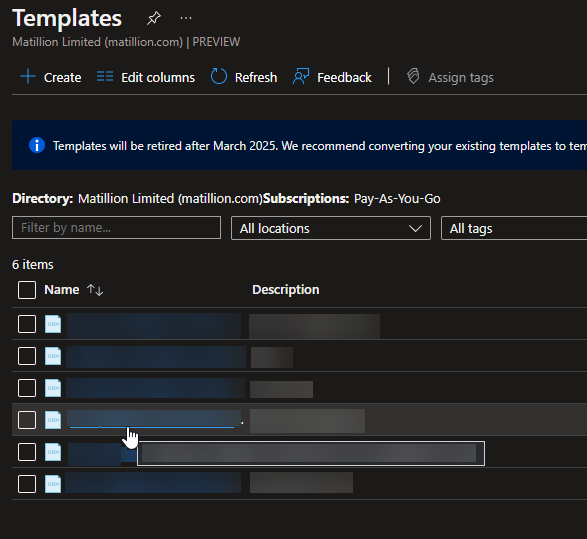
Task: Sort by Name using the arrows icon
Action: [95, 290]
